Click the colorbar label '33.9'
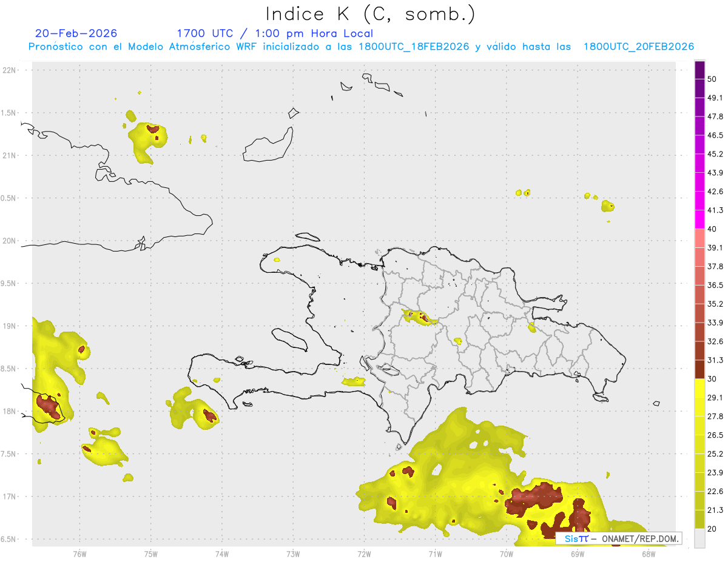Screen dimensions: 728x562 [715, 323]
